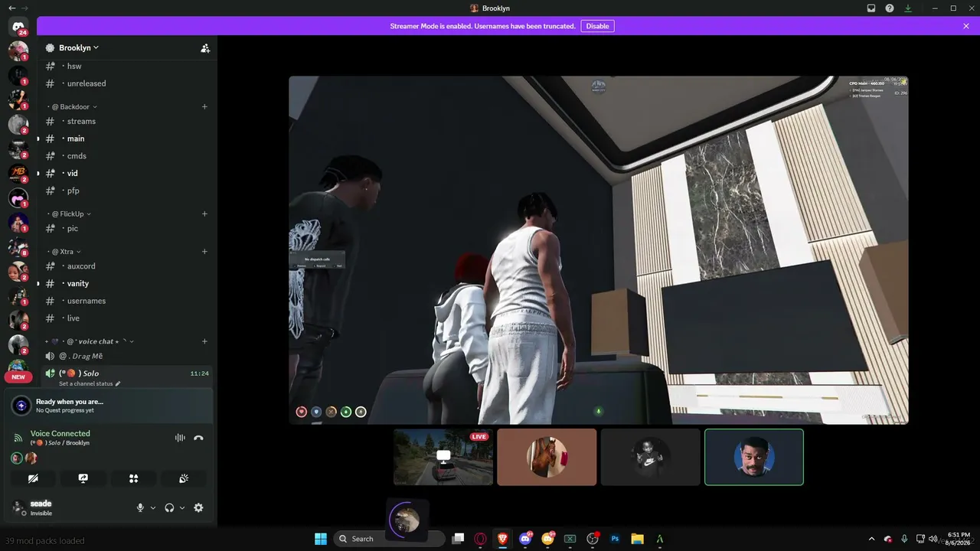Open the Help icon in title bar

coord(890,8)
